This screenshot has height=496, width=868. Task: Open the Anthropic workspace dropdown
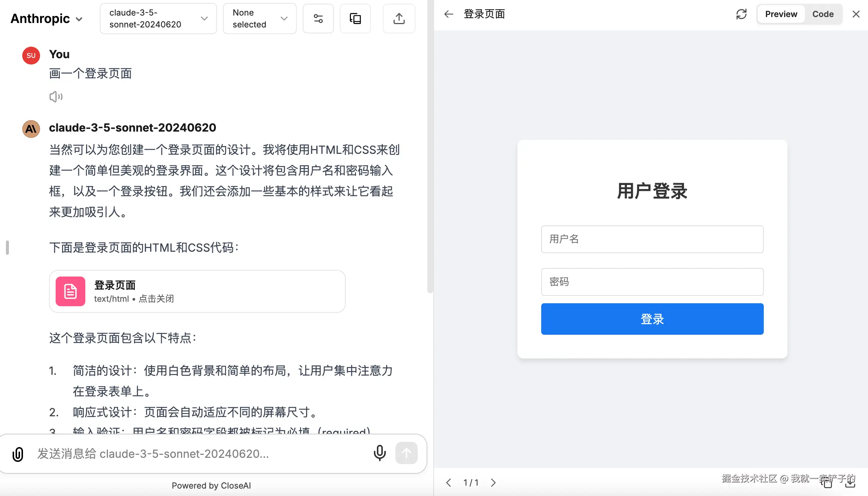pos(47,19)
